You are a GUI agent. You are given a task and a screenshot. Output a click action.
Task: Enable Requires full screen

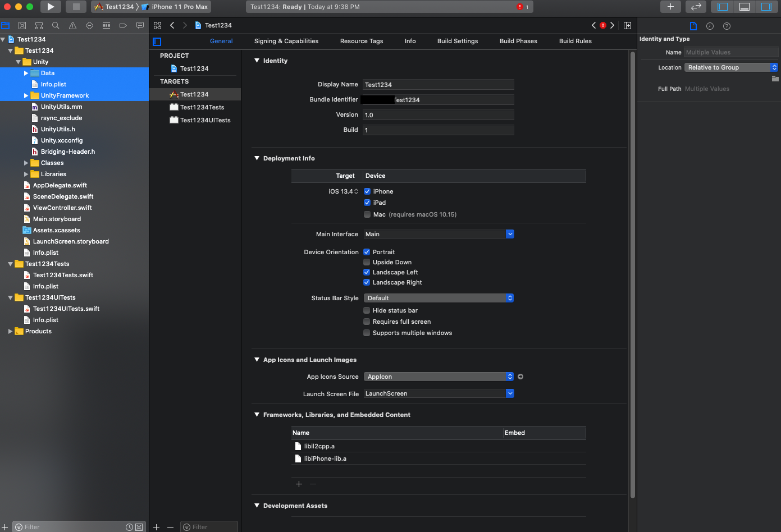point(367,322)
